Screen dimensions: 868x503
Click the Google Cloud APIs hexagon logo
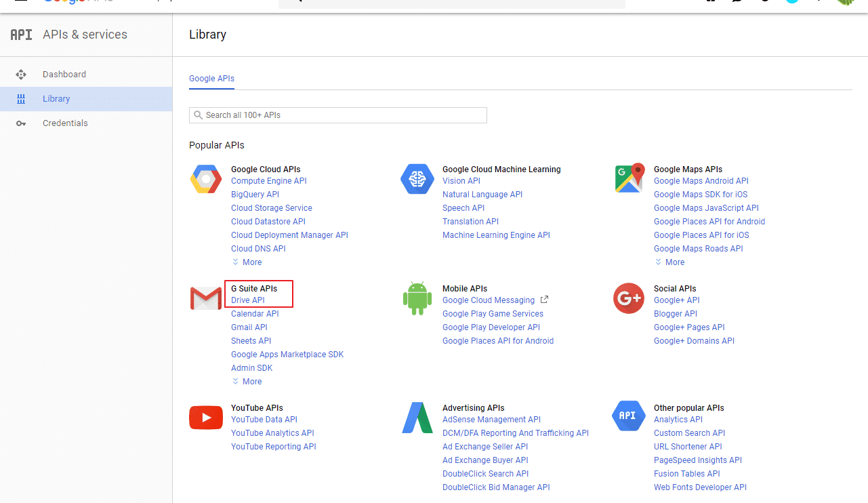[x=205, y=179]
